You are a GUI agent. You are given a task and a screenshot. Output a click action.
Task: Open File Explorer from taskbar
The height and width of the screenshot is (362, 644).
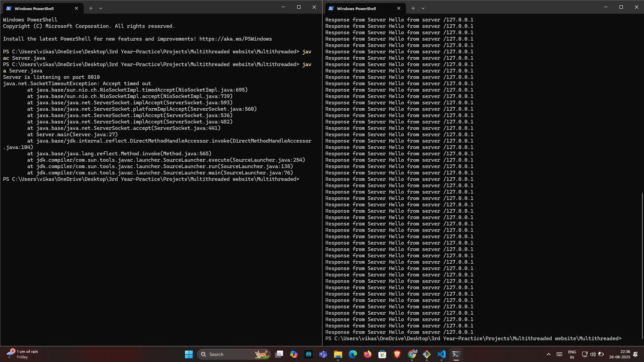tap(338, 354)
